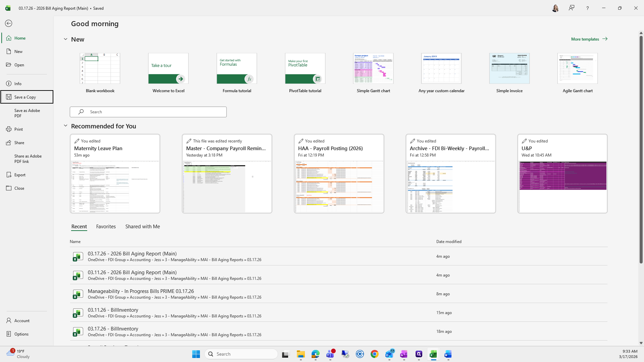Switch to Shared with Me tab
644x362 pixels.
point(143,227)
